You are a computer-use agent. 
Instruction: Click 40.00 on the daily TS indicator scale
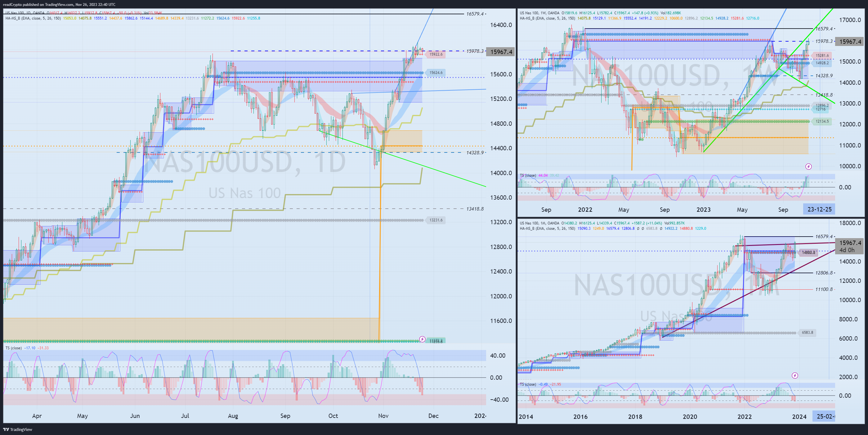point(498,356)
